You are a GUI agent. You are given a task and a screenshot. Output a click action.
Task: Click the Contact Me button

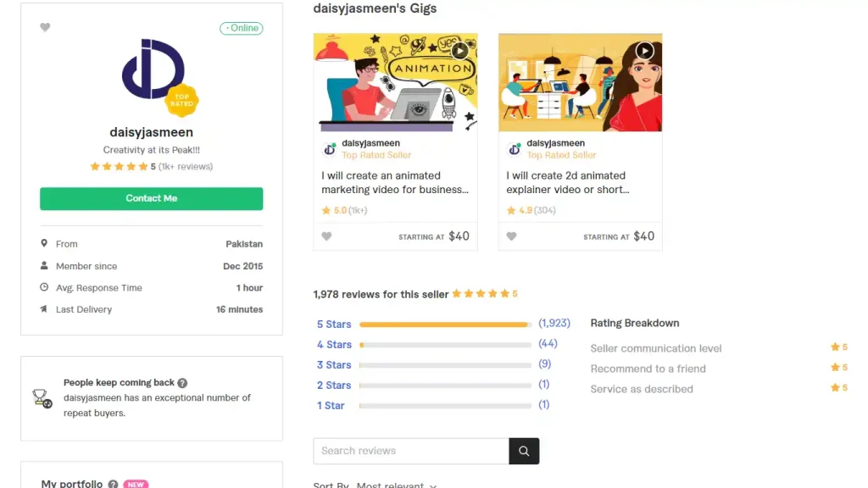point(151,198)
